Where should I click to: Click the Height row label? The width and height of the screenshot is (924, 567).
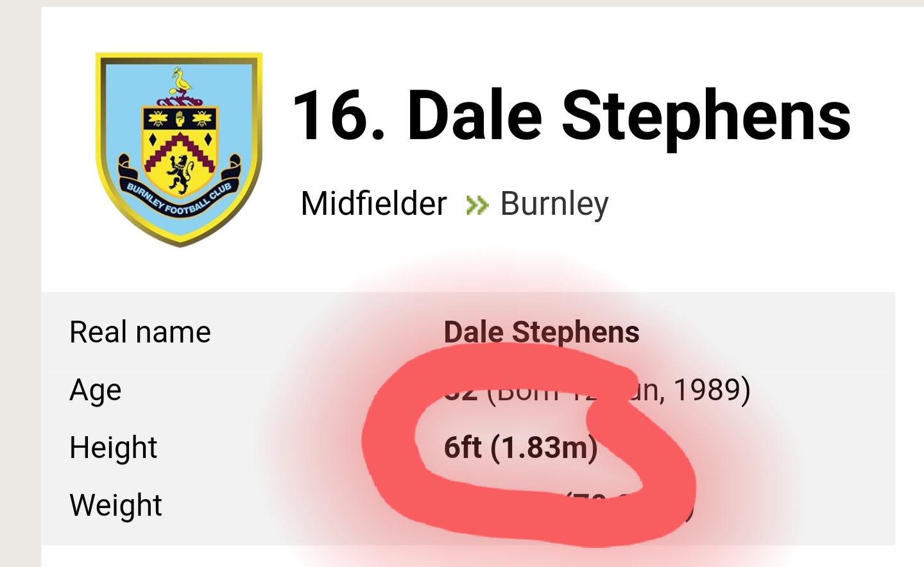(x=113, y=448)
